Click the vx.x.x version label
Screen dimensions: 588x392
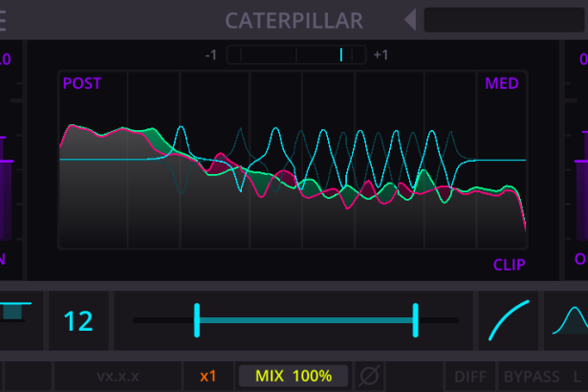(x=119, y=376)
